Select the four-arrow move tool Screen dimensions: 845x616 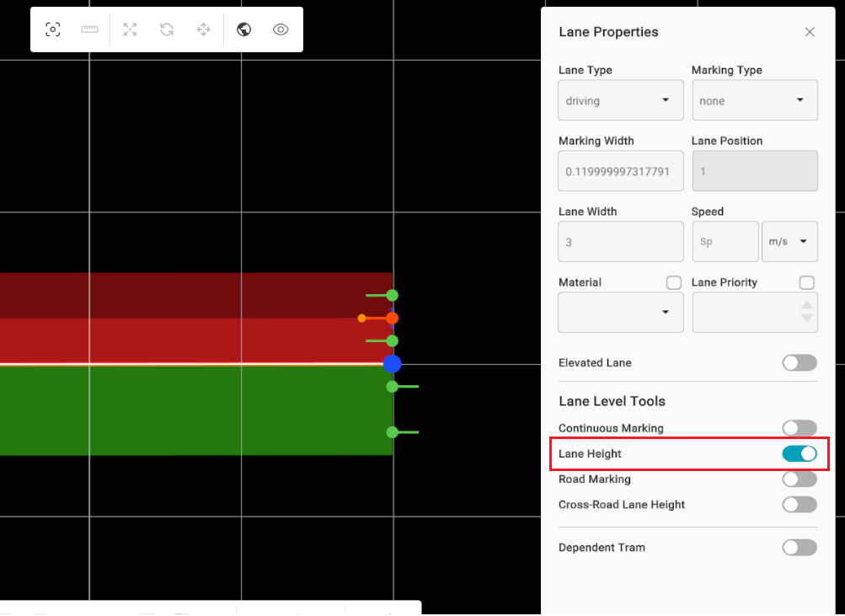pos(203,29)
